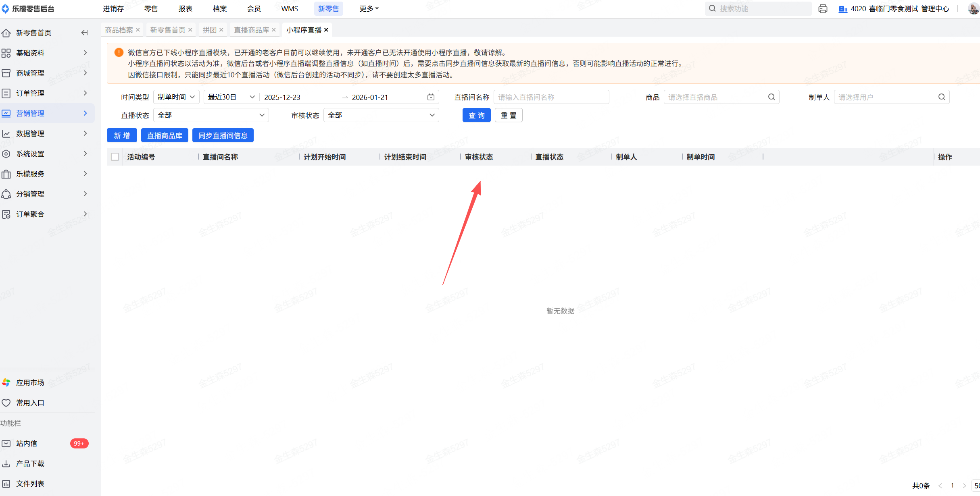Expand the 更多 top menu
The height and width of the screenshot is (496, 980).
tap(369, 8)
